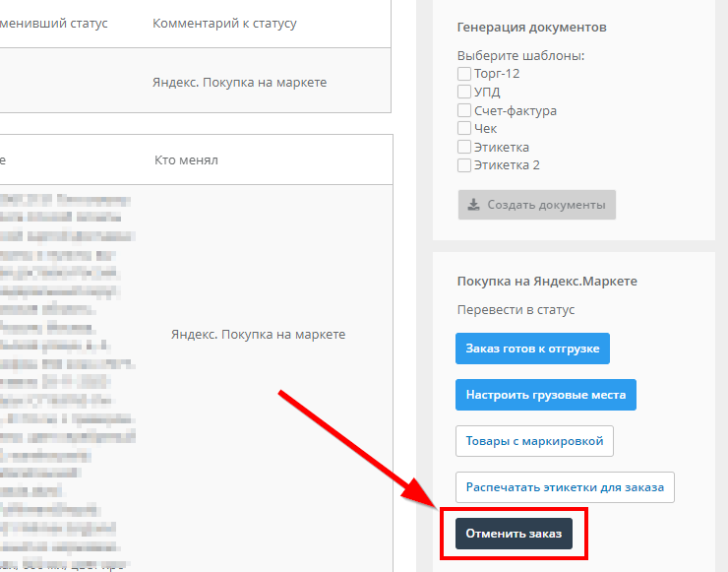Tick the Счет-фактура checkbox
This screenshot has width=728, height=572.
pyautogui.click(x=464, y=110)
